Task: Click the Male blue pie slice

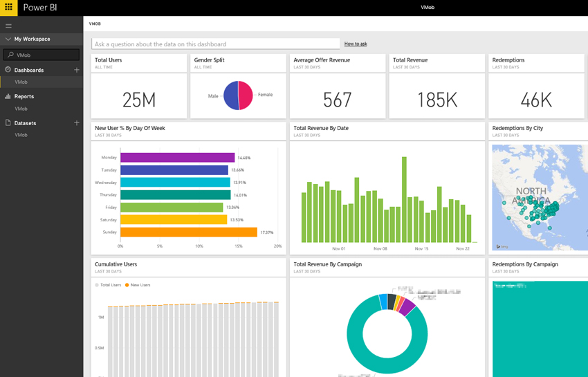Action: (230, 95)
